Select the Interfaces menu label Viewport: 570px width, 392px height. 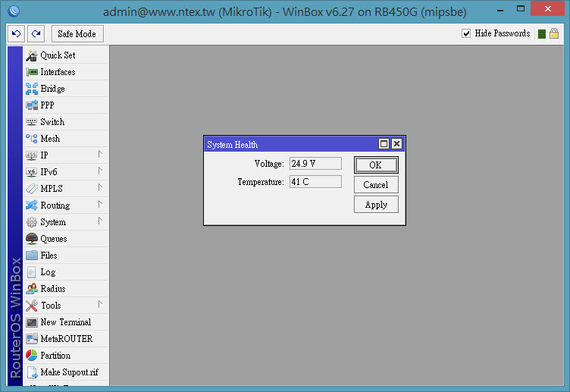pos(58,72)
